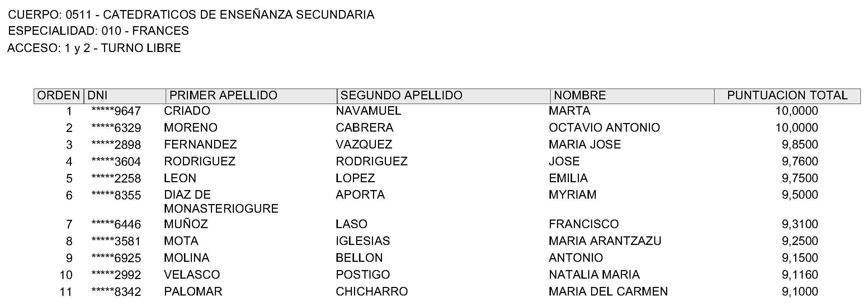Click the surname CRIADO in row 1

(187, 111)
